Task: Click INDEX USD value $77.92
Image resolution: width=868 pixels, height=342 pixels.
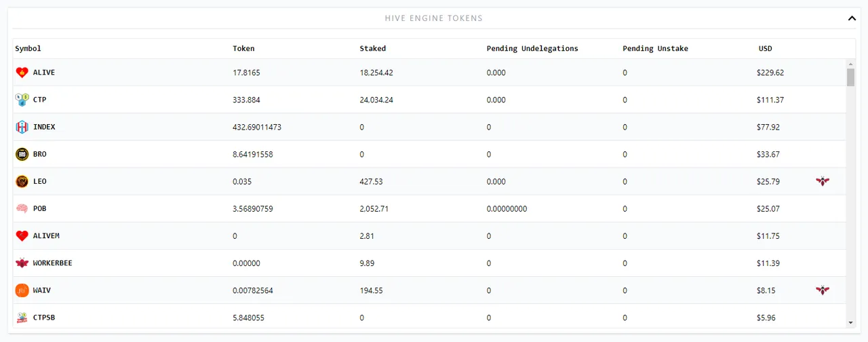Action: (x=768, y=127)
